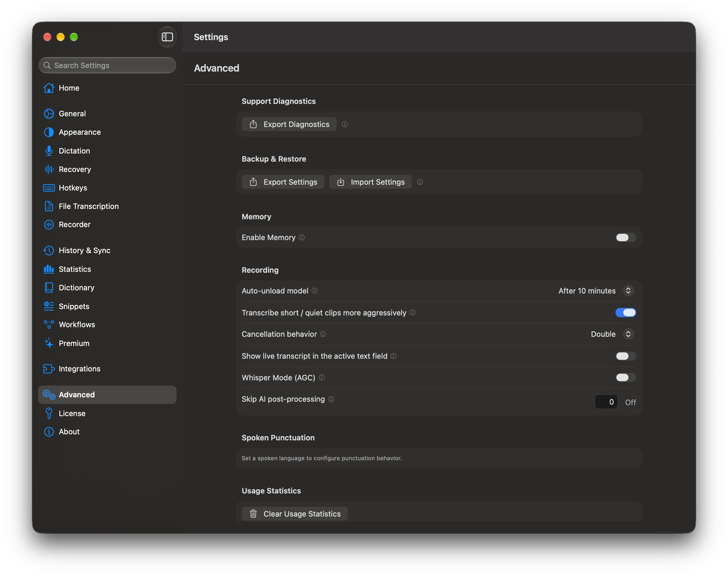Click the Export Diagnostics button

click(289, 124)
